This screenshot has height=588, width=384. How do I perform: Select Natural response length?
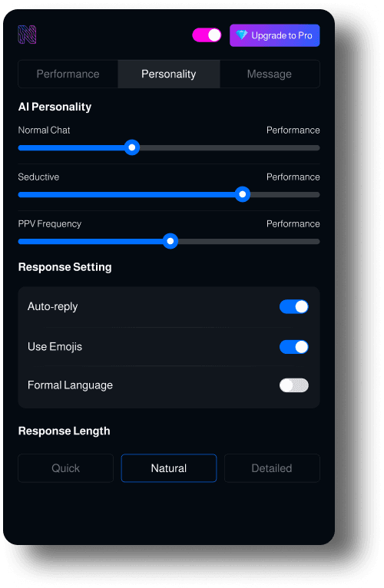pyautogui.click(x=169, y=468)
